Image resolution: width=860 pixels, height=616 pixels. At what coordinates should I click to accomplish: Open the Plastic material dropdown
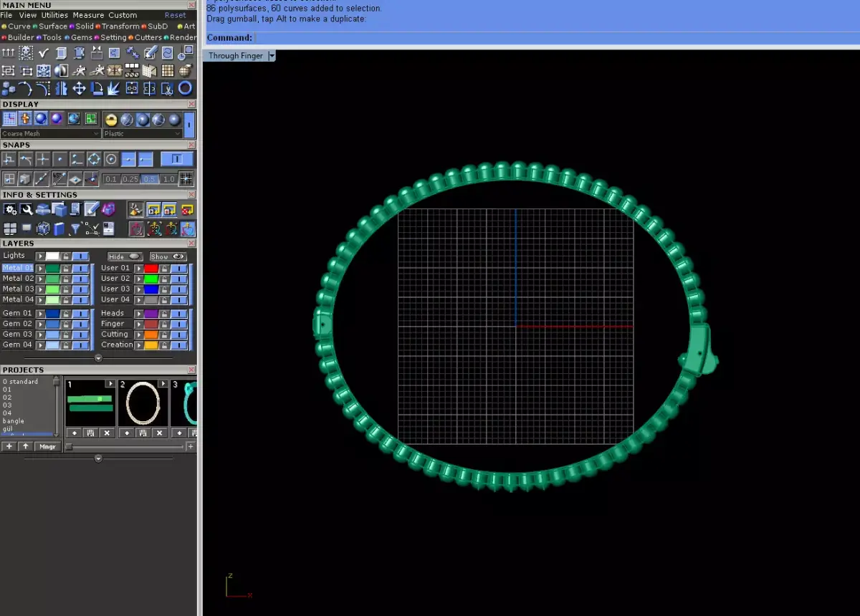(143, 133)
